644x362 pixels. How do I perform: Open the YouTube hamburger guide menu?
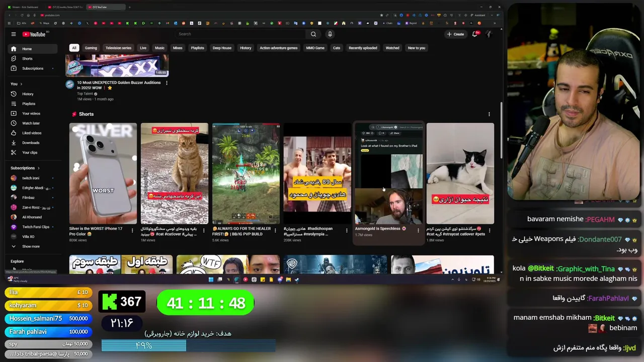(x=14, y=34)
